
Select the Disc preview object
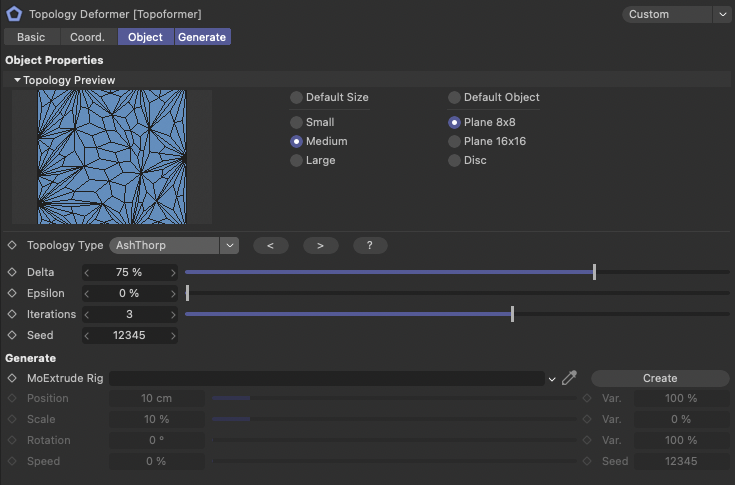click(x=455, y=160)
